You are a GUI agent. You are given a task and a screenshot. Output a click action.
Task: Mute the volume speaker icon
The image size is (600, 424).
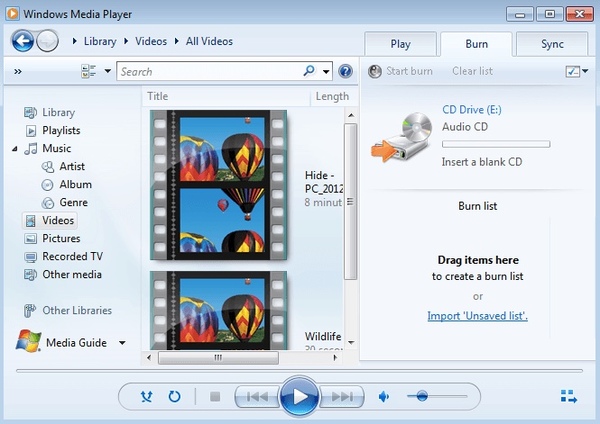(383, 397)
